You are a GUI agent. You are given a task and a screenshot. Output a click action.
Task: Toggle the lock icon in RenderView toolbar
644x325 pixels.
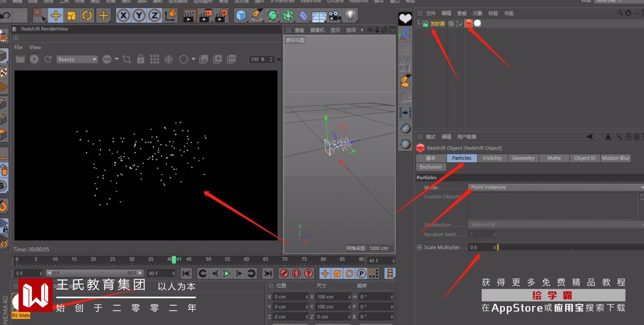click(x=140, y=59)
